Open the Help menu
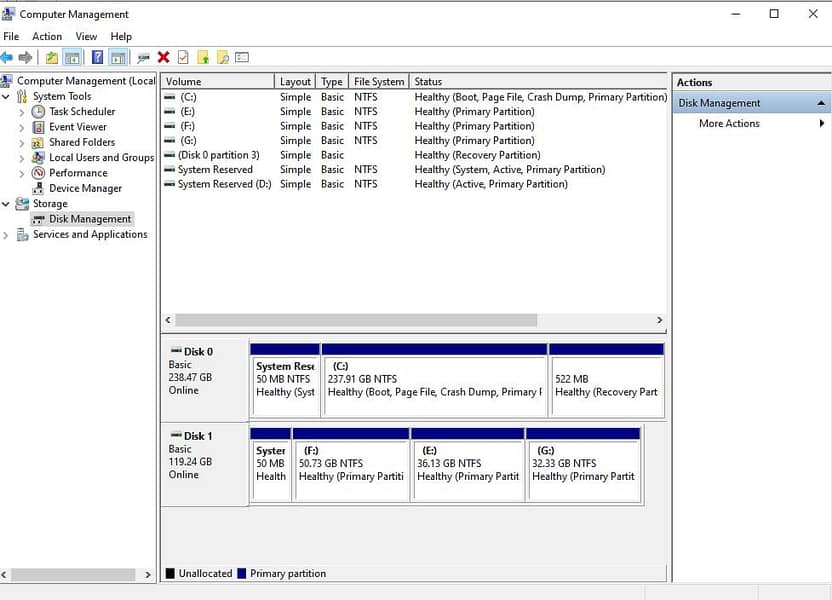 tap(121, 36)
